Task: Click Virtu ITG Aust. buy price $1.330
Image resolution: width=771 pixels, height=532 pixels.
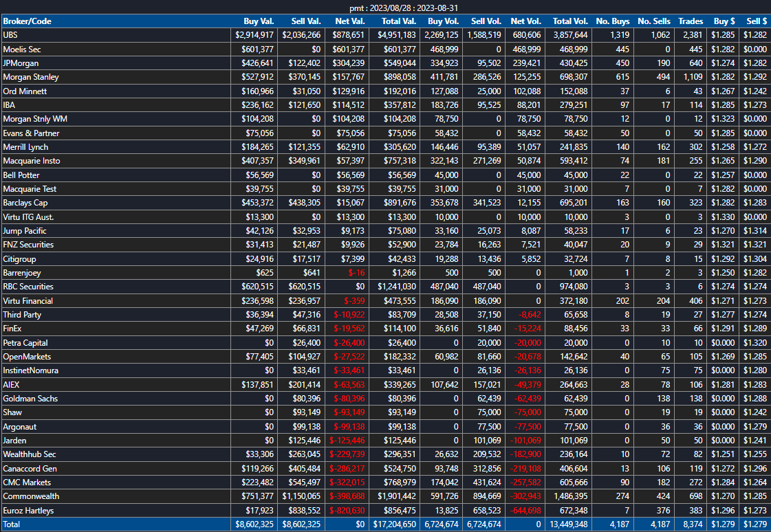Action: (x=723, y=217)
